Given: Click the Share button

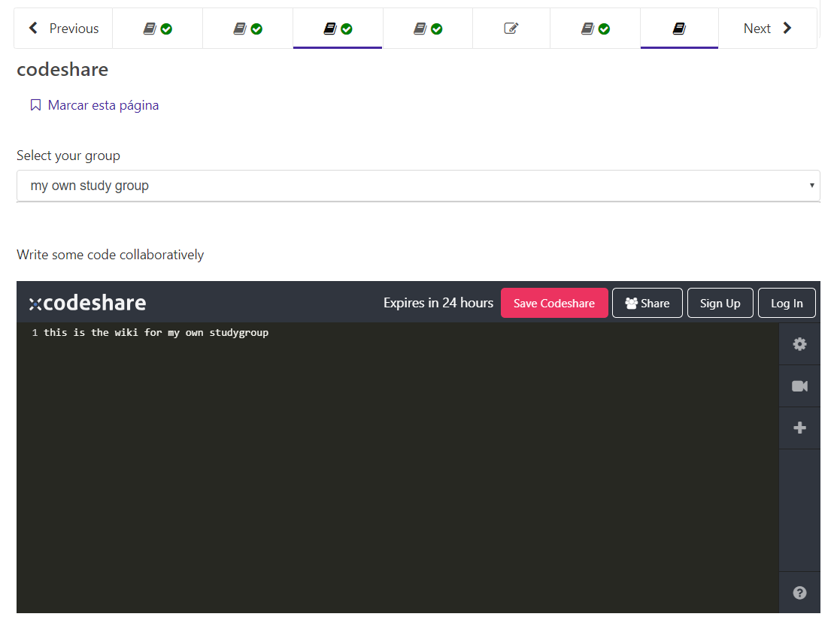Looking at the screenshot, I should [x=647, y=303].
